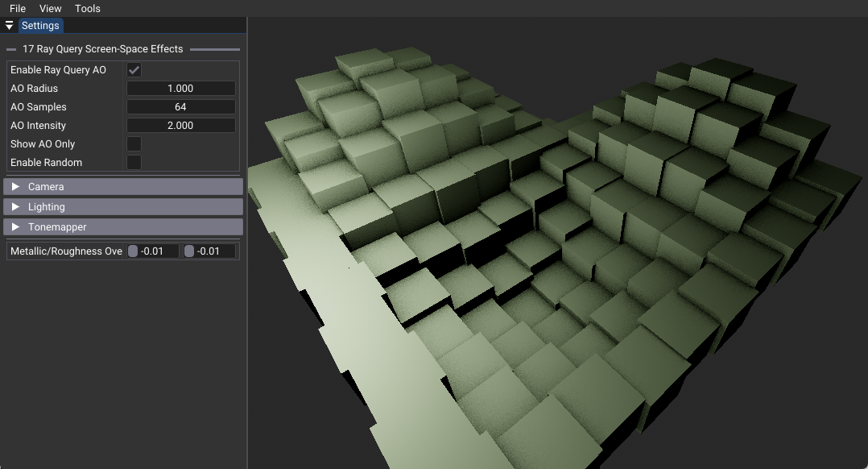Image resolution: width=868 pixels, height=469 pixels.
Task: Select the Settings tab
Action: 40,26
